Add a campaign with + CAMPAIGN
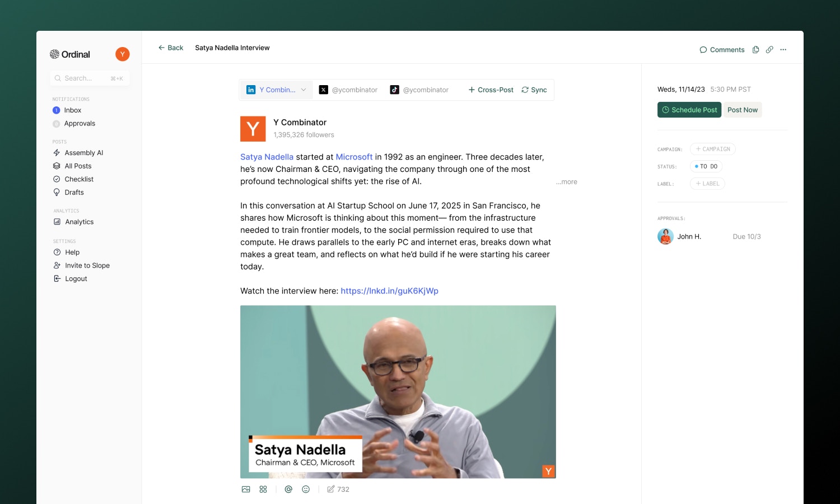840x504 pixels. pos(713,150)
